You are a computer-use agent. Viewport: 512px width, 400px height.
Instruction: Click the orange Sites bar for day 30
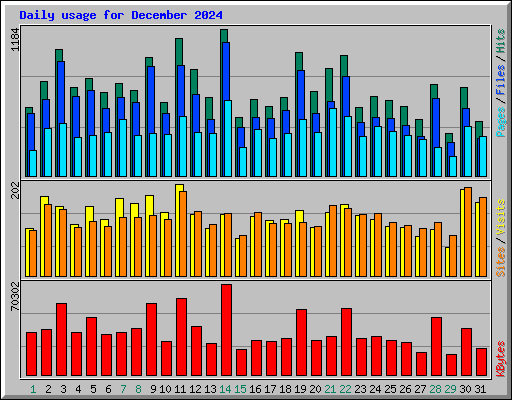(468, 232)
